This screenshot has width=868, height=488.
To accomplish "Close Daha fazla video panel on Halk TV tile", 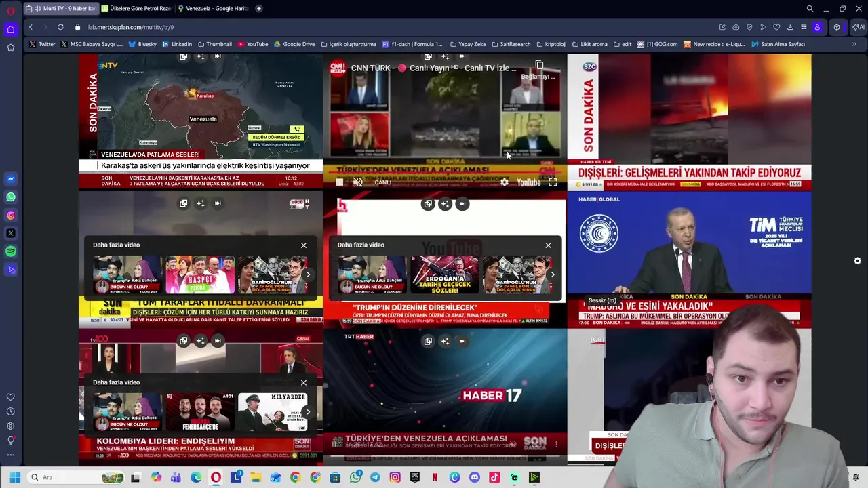I will [548, 245].
